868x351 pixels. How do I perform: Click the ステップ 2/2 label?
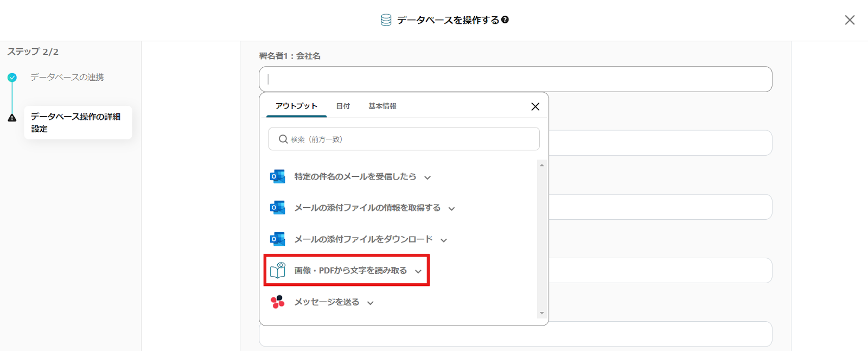tap(33, 52)
